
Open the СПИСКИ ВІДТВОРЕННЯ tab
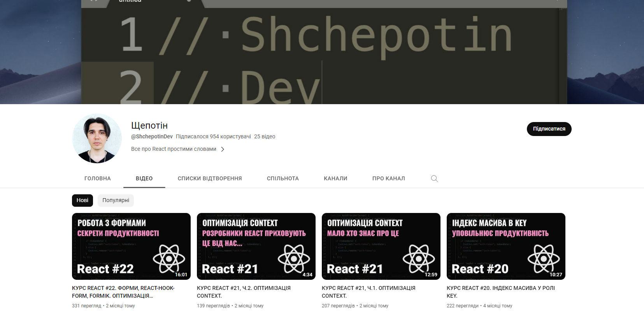(x=210, y=178)
